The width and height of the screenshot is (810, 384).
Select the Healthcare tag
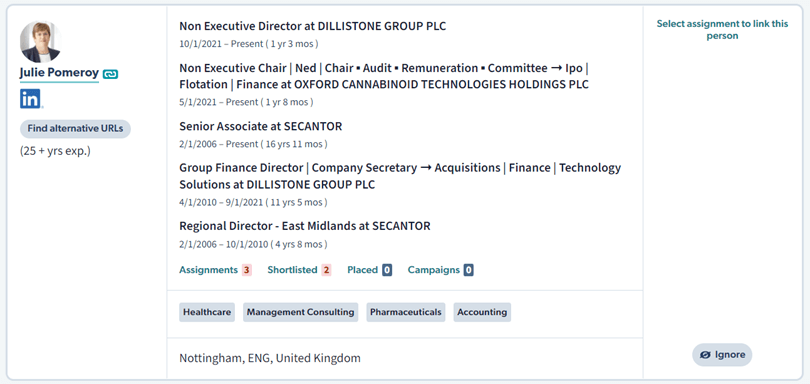coord(207,312)
